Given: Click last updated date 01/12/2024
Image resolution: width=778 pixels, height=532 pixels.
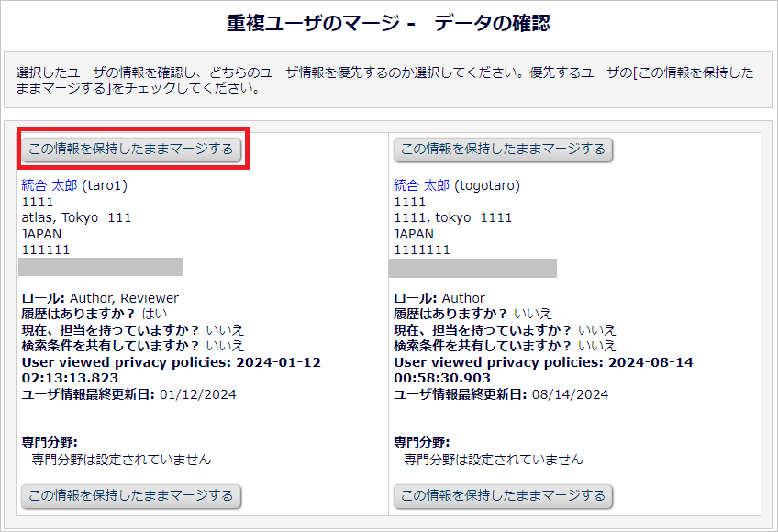Looking at the screenshot, I should (x=198, y=394).
